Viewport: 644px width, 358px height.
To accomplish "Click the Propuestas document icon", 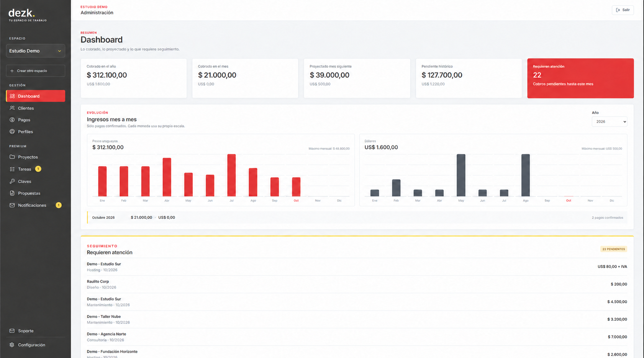I will pos(12,193).
